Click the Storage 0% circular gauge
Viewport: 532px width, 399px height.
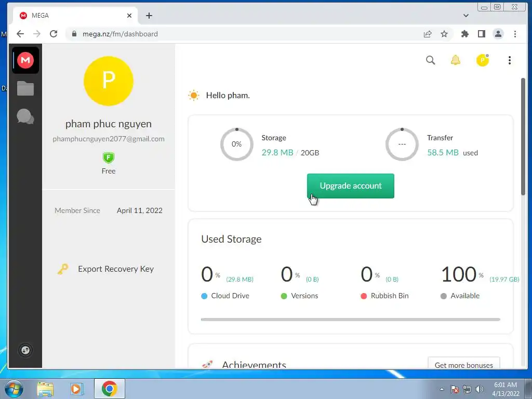(x=237, y=144)
